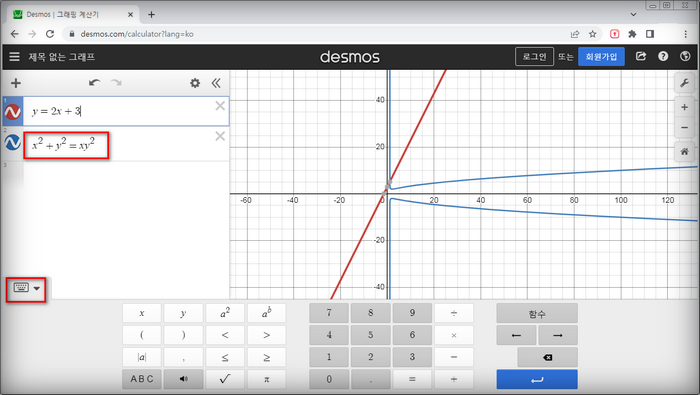Insert greater-than-or-equal key
The width and height of the screenshot is (700, 395).
[267, 357]
